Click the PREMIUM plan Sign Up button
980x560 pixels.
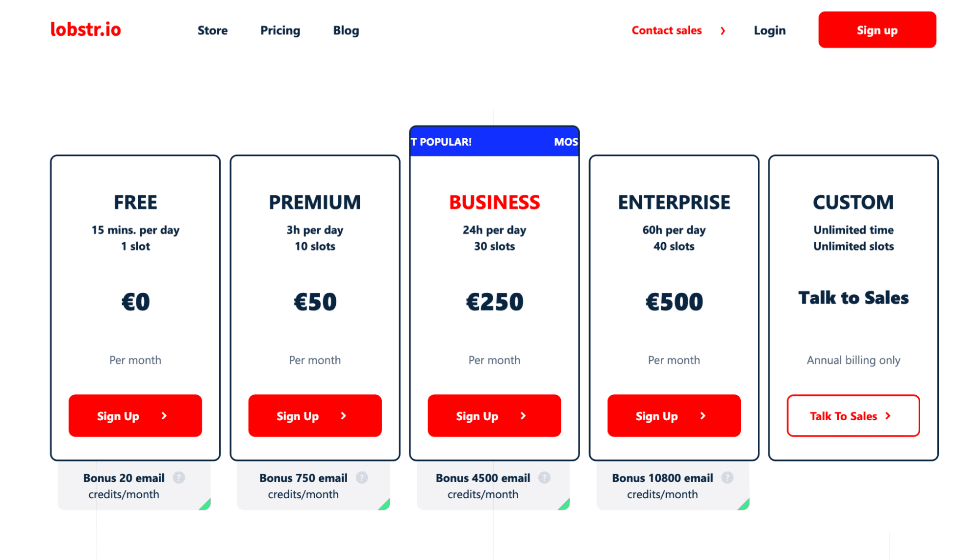pyautogui.click(x=315, y=415)
